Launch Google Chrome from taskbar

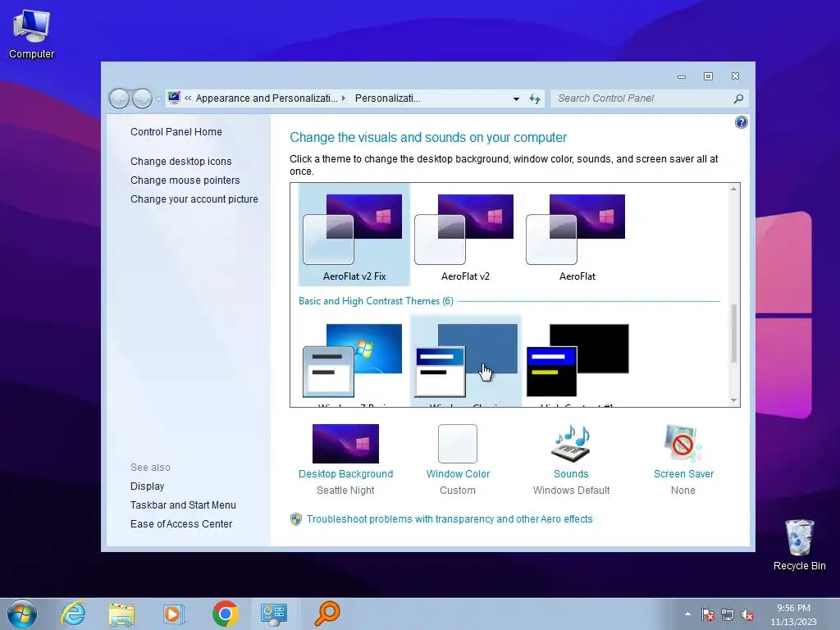[225, 614]
